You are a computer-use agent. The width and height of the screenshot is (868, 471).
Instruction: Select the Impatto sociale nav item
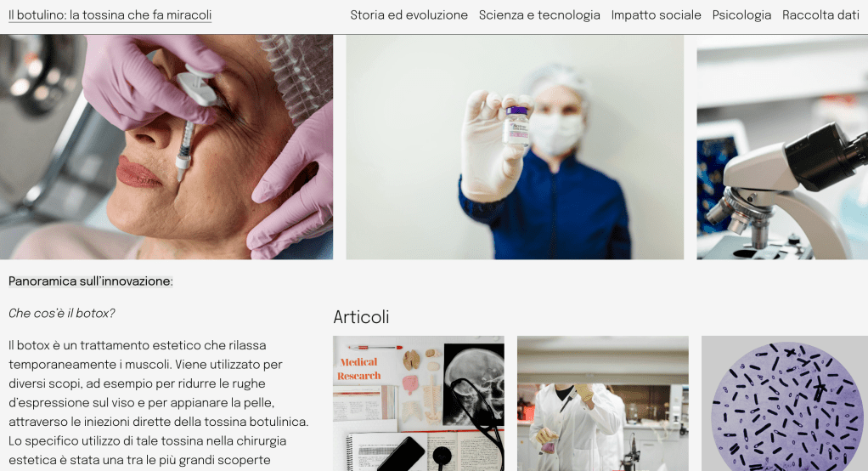(656, 15)
